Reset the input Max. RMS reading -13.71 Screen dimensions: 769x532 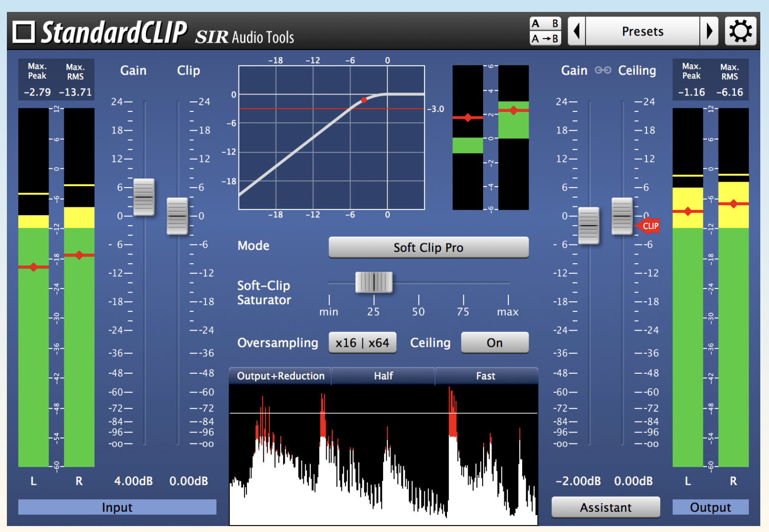click(x=75, y=92)
